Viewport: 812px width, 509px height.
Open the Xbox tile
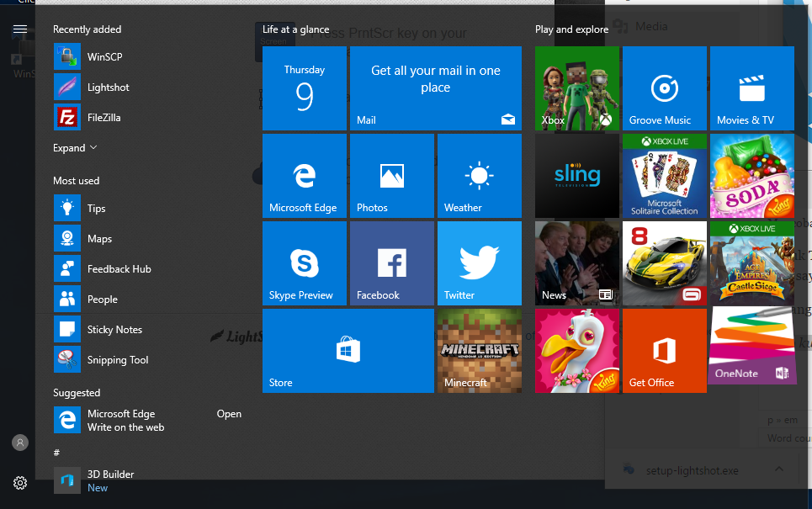pyautogui.click(x=577, y=88)
